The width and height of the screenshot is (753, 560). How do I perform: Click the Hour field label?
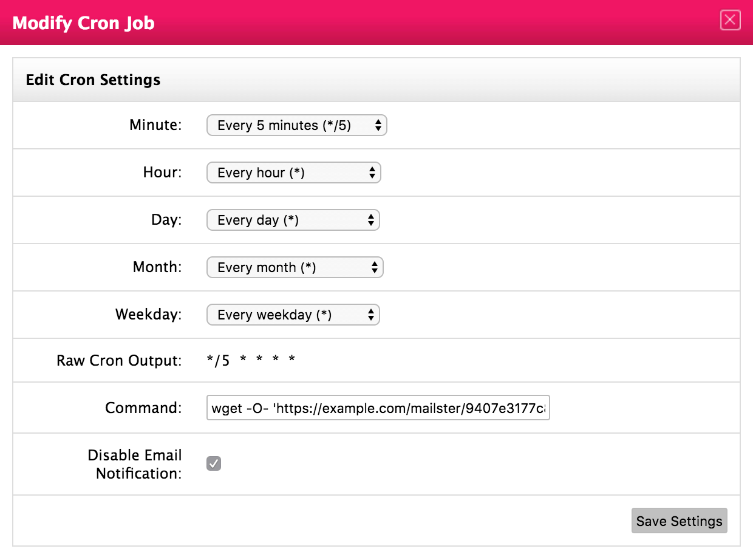(x=162, y=173)
